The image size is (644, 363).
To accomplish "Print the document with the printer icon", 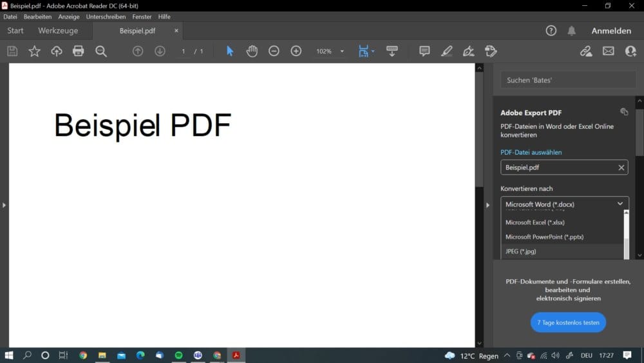I will [x=78, y=51].
